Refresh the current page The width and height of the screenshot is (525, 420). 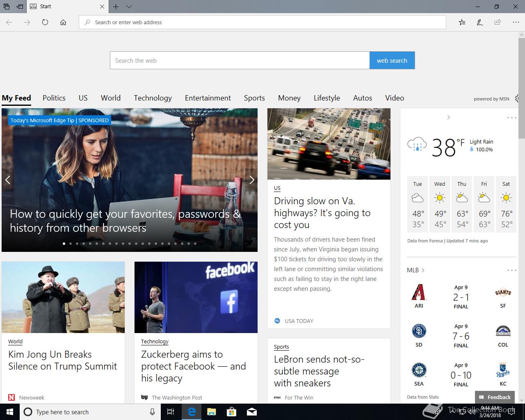point(45,22)
